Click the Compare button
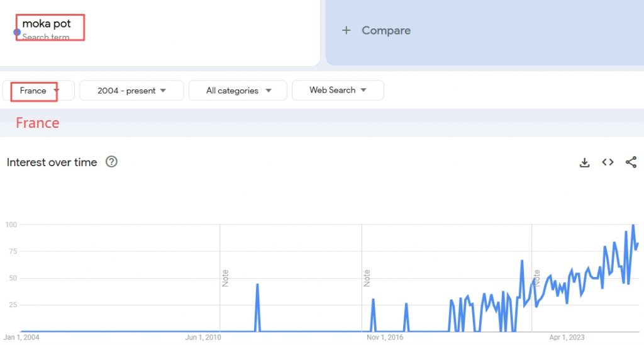The image size is (644, 345). pyautogui.click(x=386, y=30)
